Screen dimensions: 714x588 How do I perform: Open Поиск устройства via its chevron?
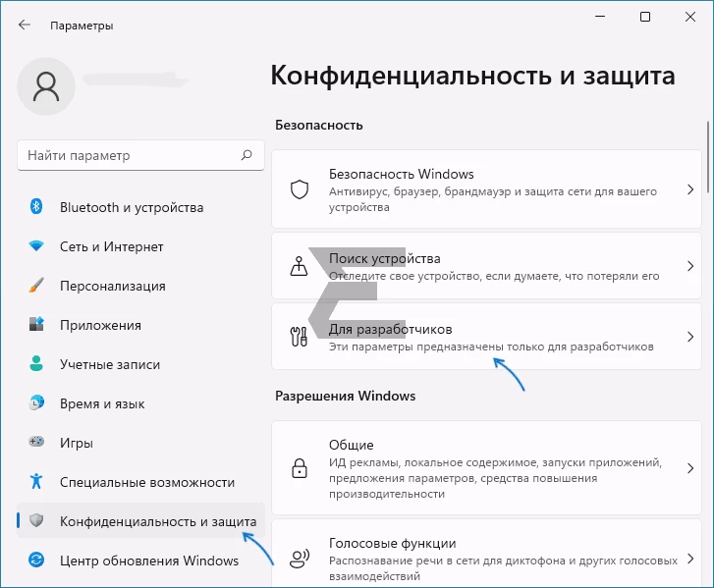tap(690, 266)
